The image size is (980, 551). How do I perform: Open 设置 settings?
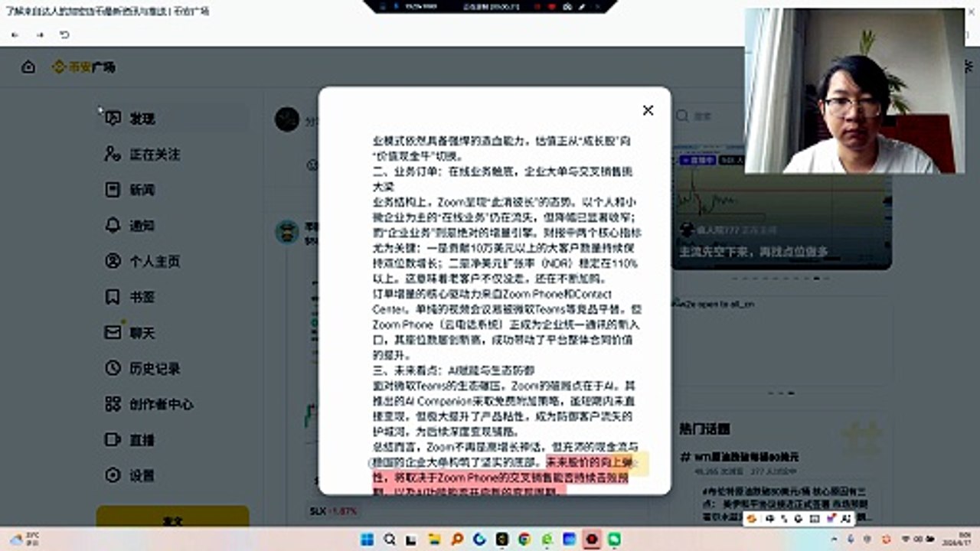[172, 475]
